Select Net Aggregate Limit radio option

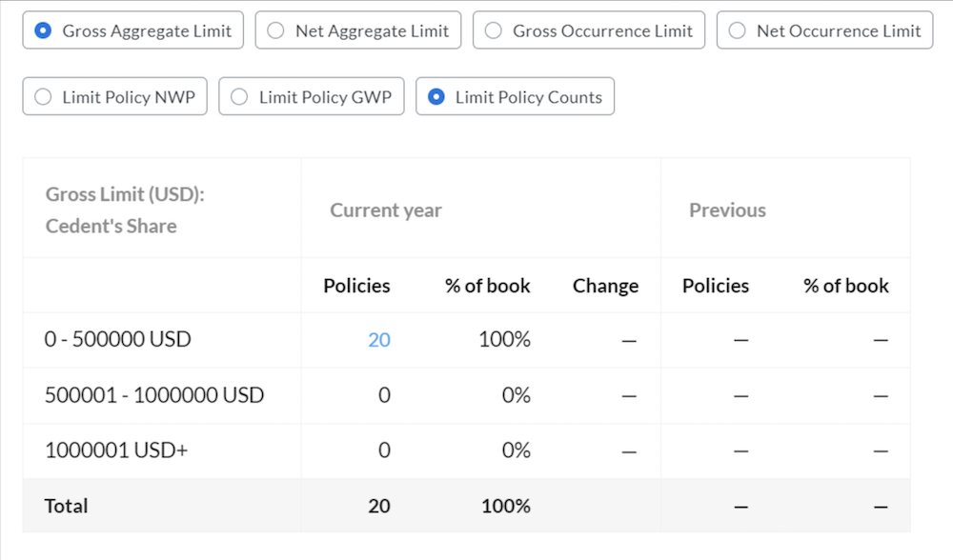[358, 30]
